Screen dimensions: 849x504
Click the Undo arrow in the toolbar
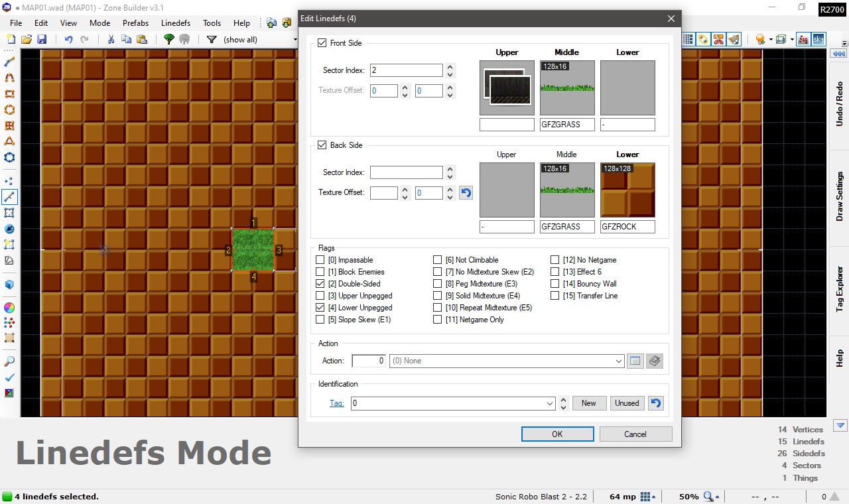[68, 40]
